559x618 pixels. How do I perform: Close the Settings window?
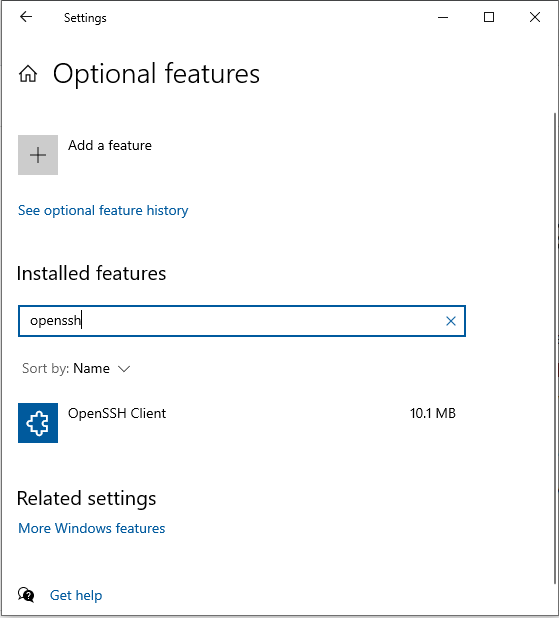pyautogui.click(x=535, y=17)
